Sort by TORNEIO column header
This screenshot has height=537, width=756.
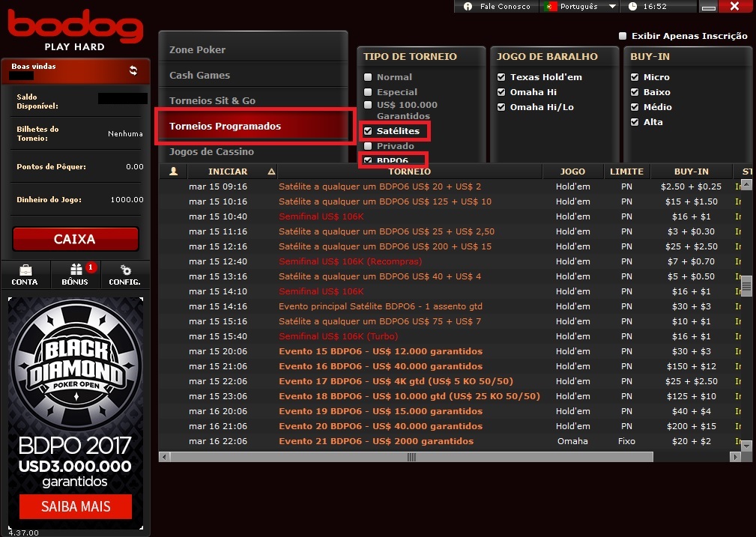coord(409,171)
